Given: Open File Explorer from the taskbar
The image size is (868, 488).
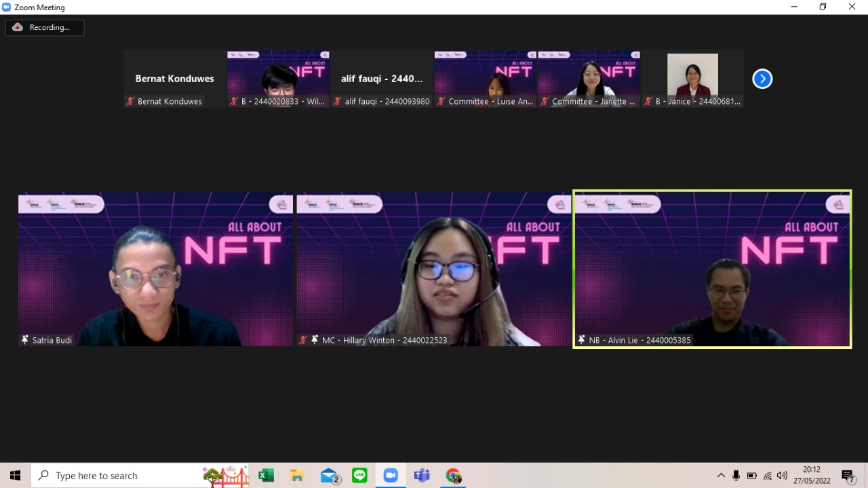Looking at the screenshot, I should tap(297, 476).
